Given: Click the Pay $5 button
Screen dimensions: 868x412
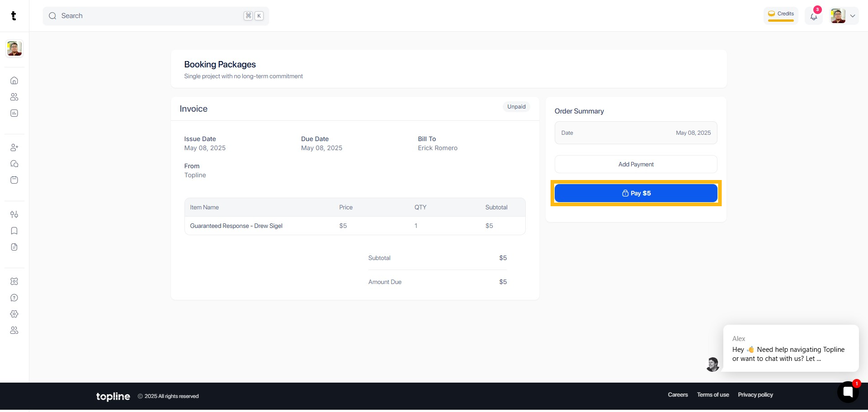Looking at the screenshot, I should 636,193.
